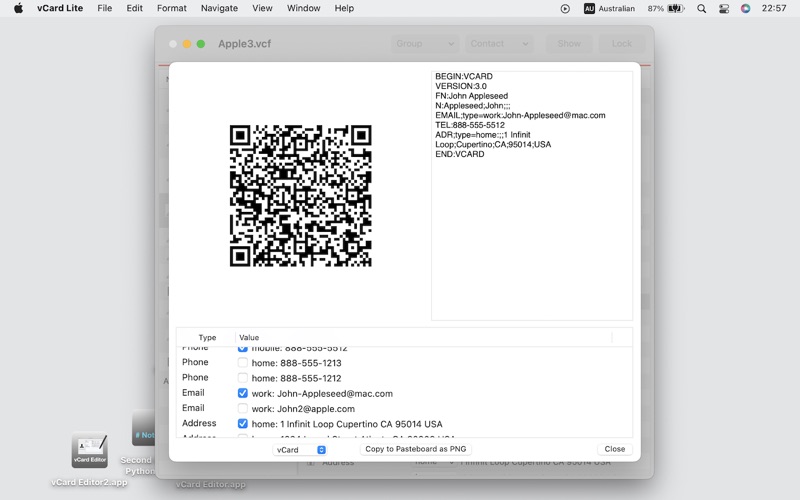Click the battery status icon
Viewport: 800px width, 500px height.
point(675,8)
